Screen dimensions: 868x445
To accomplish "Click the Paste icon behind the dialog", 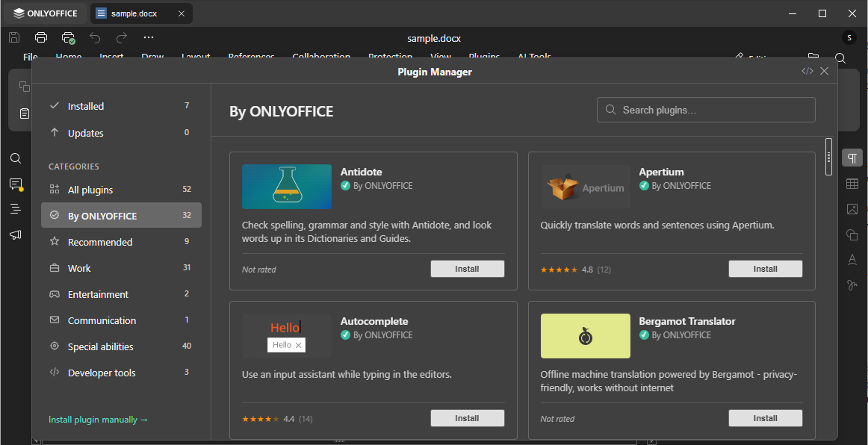I will pyautogui.click(x=25, y=113).
